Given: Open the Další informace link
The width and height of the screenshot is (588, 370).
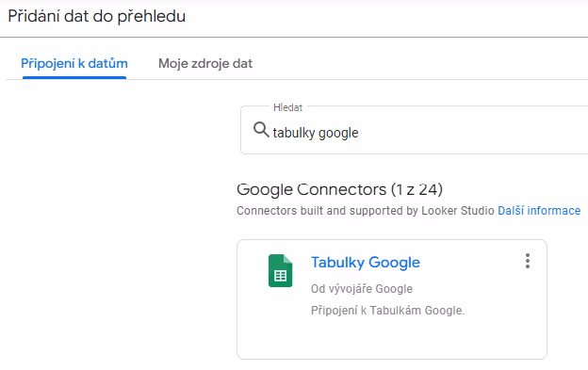Looking at the screenshot, I should (x=539, y=211).
